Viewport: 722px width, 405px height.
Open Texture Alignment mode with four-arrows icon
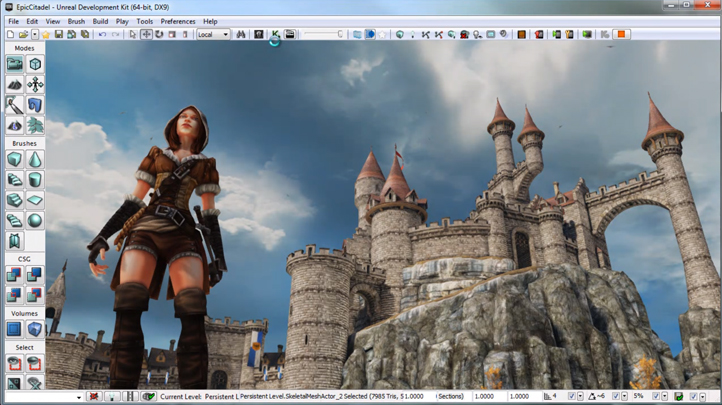pyautogui.click(x=35, y=85)
